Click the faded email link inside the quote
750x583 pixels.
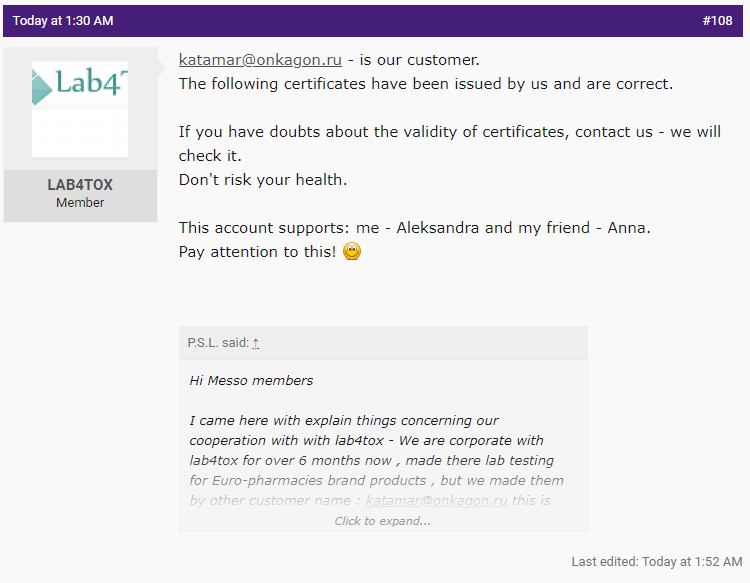tap(436, 500)
